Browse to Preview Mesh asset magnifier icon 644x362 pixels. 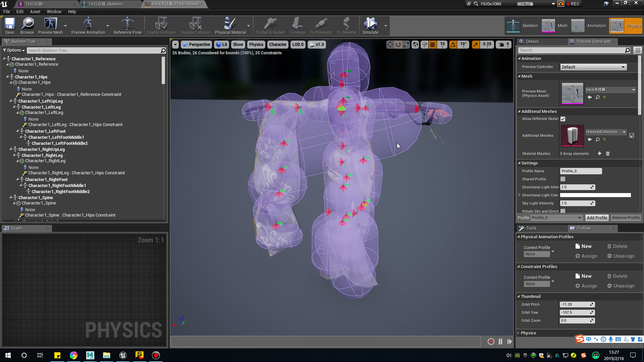click(597, 97)
